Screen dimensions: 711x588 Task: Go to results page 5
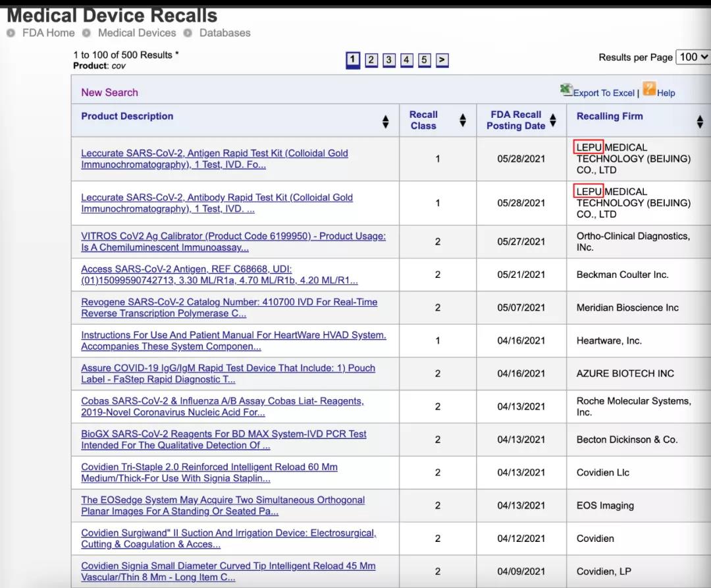(424, 60)
